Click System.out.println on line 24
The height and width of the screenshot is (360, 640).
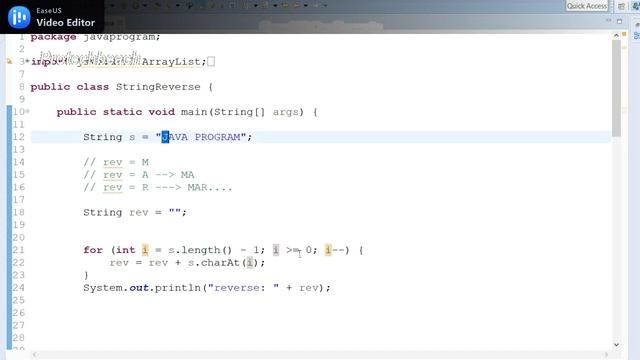142,288
